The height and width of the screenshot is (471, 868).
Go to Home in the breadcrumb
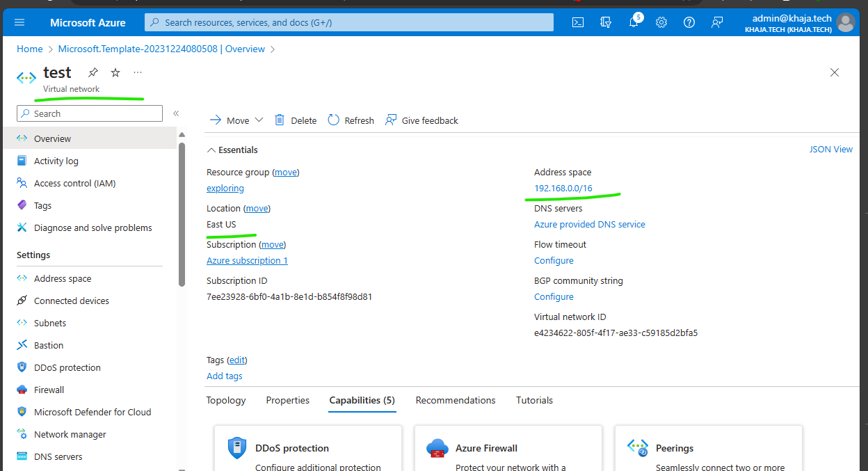(30, 49)
